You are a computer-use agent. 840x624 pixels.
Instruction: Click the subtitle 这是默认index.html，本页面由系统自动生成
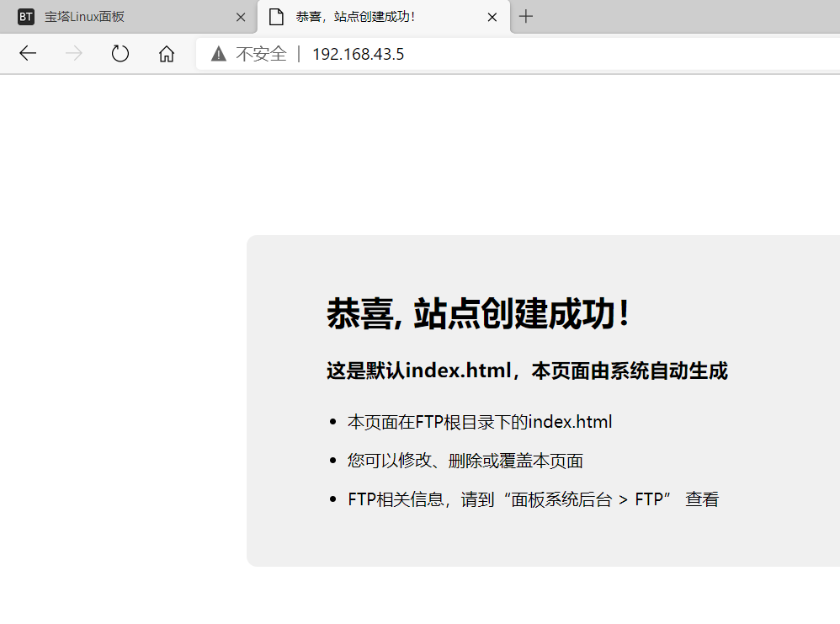click(x=527, y=371)
